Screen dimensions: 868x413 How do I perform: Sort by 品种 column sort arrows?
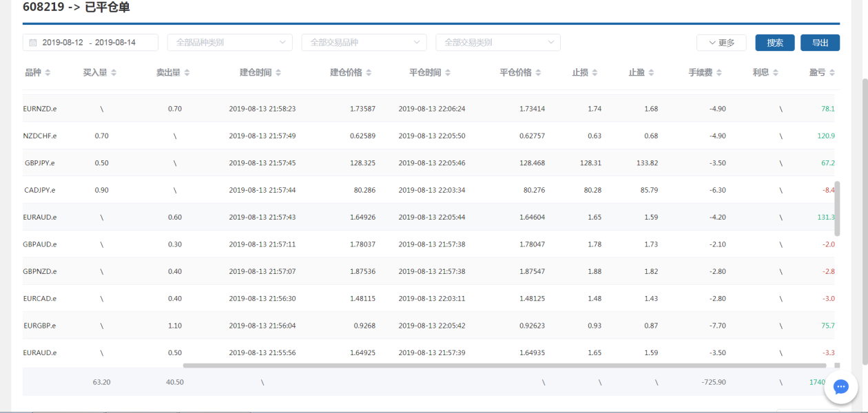[x=48, y=73]
